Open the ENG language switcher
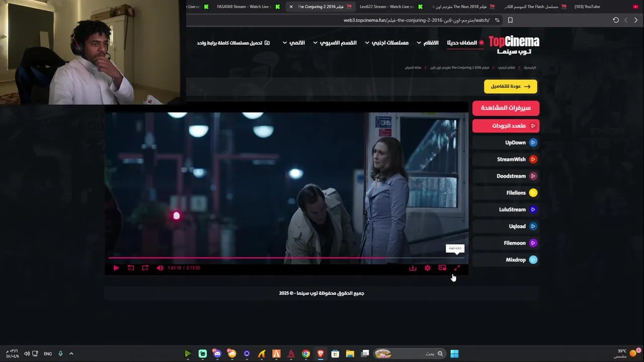Image resolution: width=644 pixels, height=362 pixels. point(48,353)
